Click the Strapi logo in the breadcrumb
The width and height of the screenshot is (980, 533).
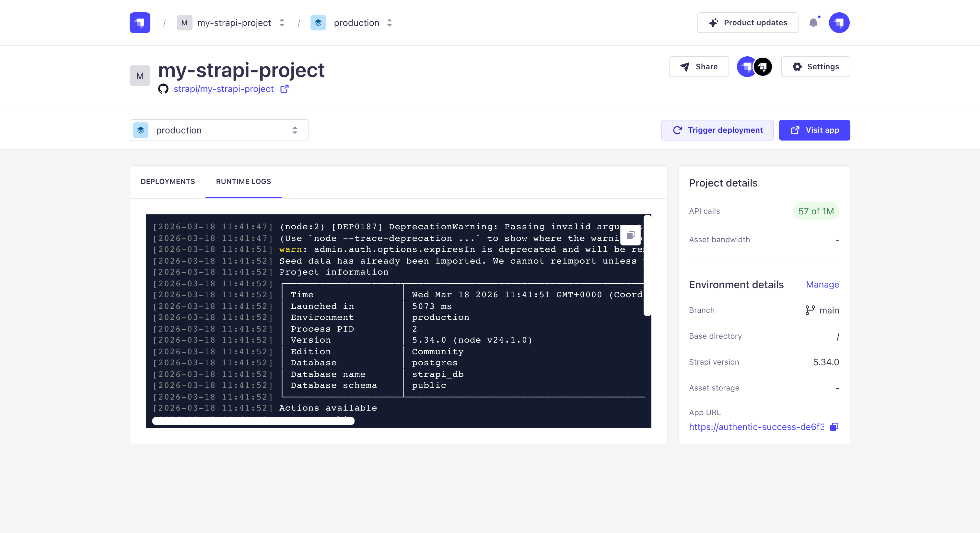[x=139, y=22]
